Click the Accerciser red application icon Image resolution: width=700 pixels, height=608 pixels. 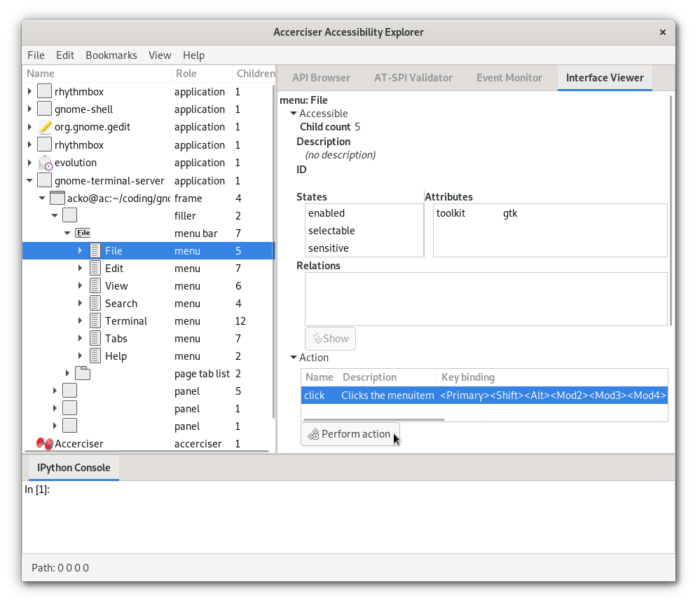(x=45, y=444)
